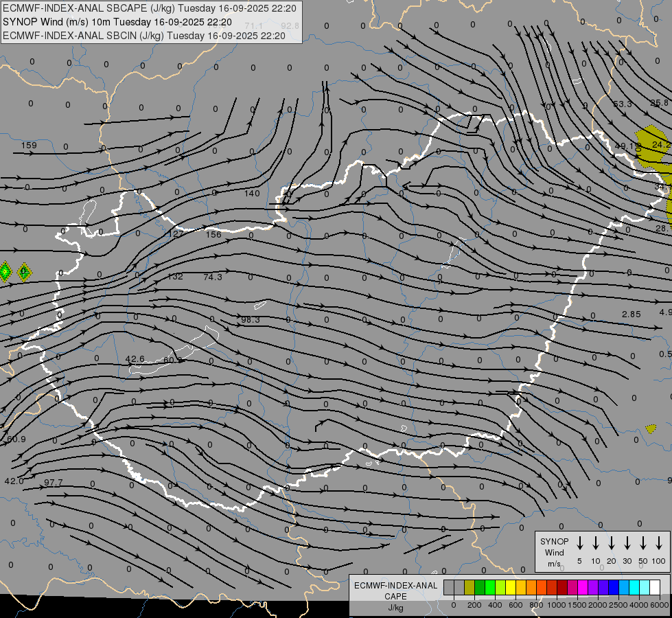This screenshot has width=672, height=618.
Task: Click the '2.85' value on the map
Action: (632, 314)
